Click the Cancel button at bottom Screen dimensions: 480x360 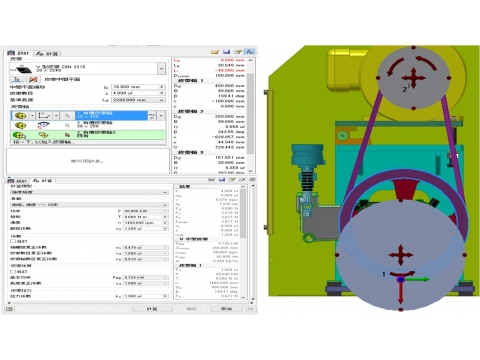click(x=226, y=309)
